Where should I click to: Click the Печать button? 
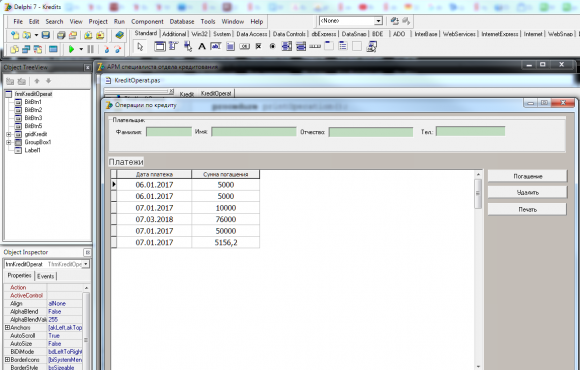[527, 209]
